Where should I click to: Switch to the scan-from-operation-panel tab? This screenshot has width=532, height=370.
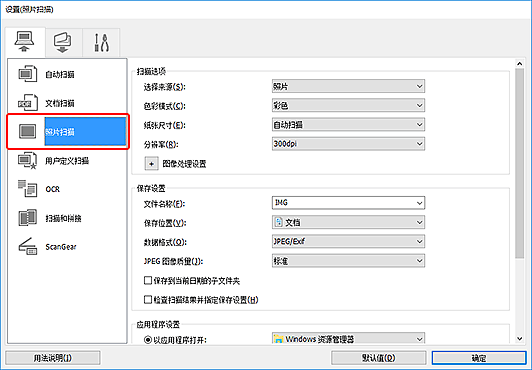[x=63, y=43]
